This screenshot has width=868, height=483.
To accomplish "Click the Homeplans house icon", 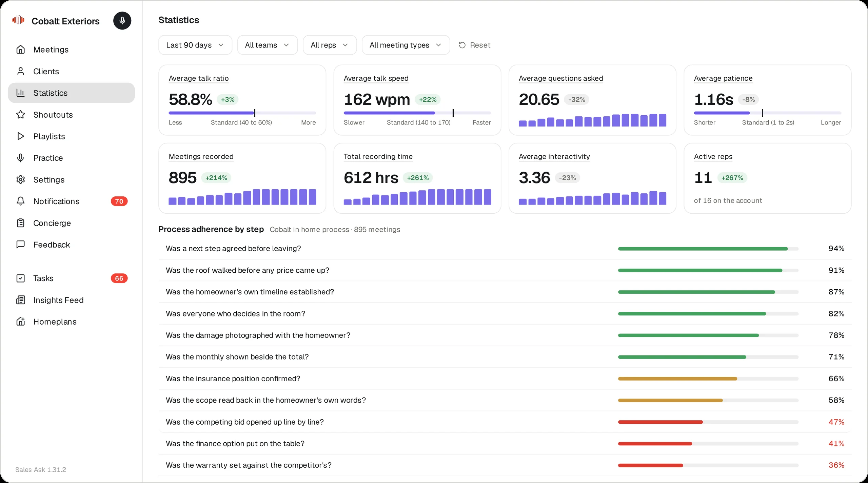I will 21,322.
